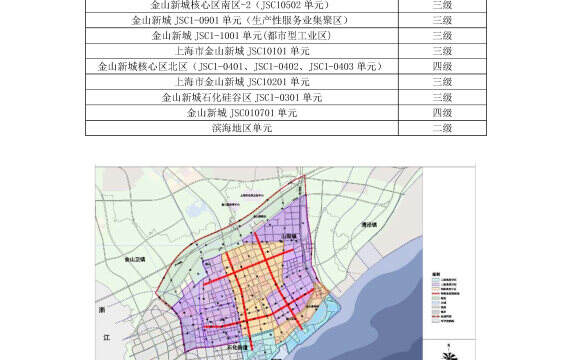Click the cyan swatch in map legend
The image size is (570, 360).
(436, 280)
